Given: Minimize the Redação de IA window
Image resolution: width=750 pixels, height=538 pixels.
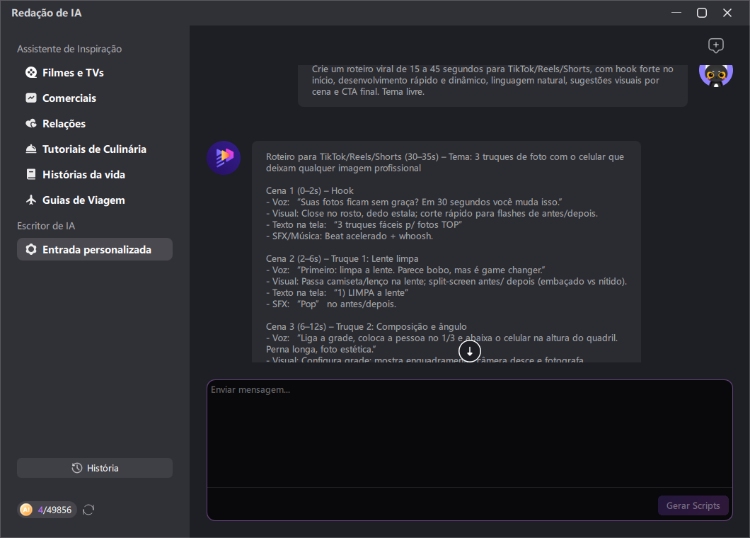Looking at the screenshot, I should pos(676,13).
